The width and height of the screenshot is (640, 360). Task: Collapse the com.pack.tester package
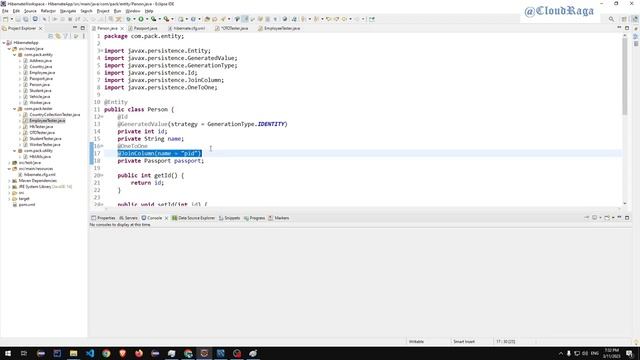(x=15, y=109)
